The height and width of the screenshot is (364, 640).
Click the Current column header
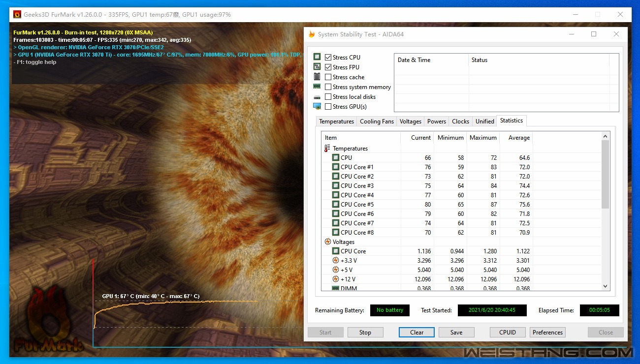click(417, 138)
